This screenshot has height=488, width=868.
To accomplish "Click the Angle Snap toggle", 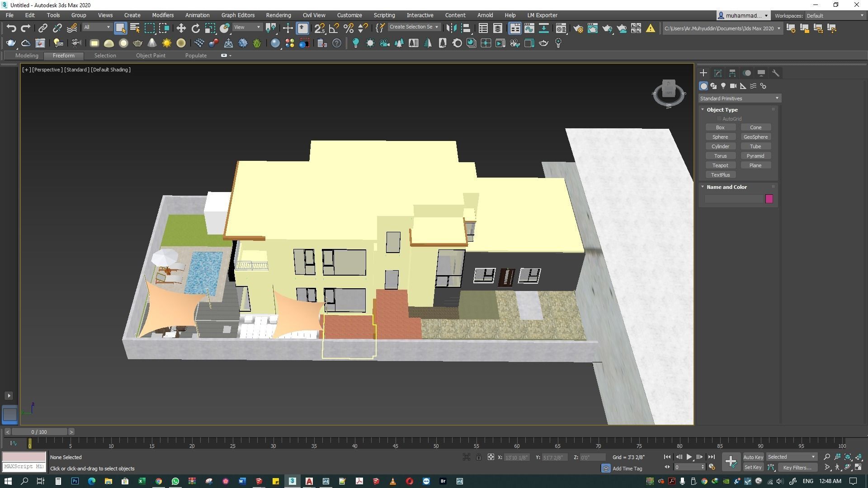I will 334,28.
